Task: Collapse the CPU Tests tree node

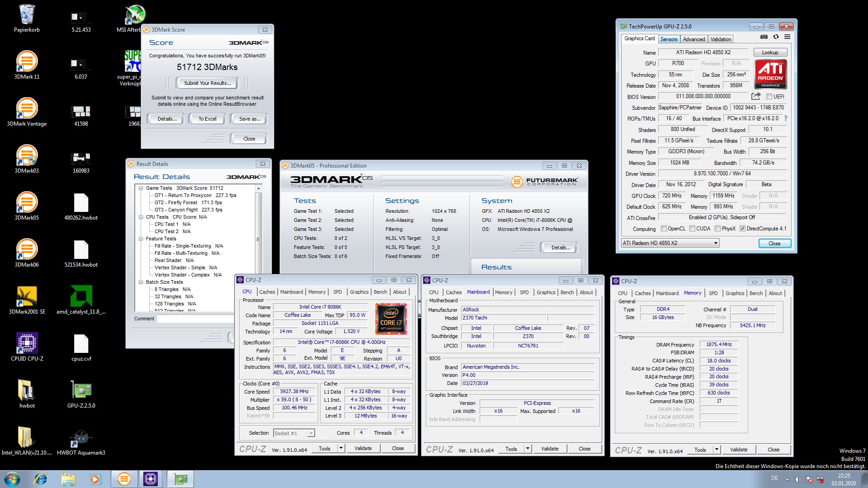Action: tap(141, 217)
